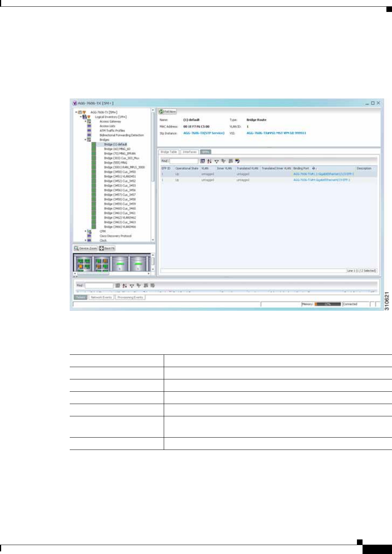Expand the Clock tree node
392x554 pixels.
click(85, 241)
